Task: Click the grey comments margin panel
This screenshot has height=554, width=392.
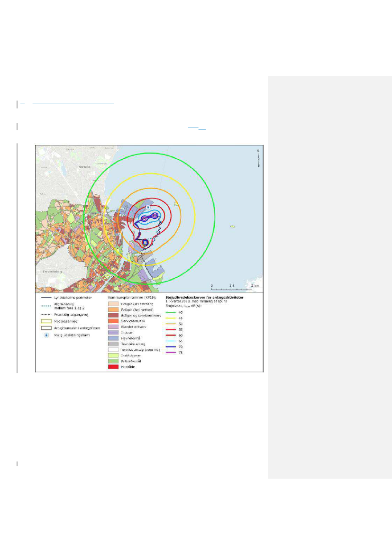Action: pos(330,277)
